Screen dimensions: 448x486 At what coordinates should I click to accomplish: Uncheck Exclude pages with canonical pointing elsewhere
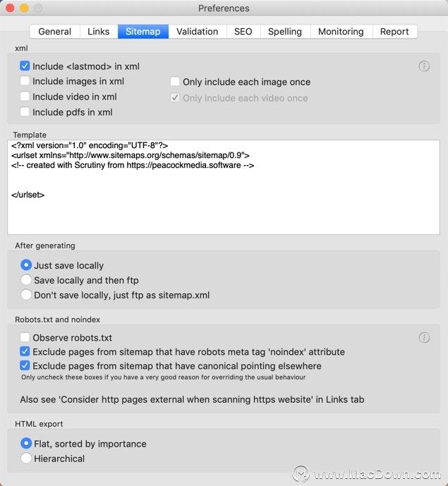25,366
